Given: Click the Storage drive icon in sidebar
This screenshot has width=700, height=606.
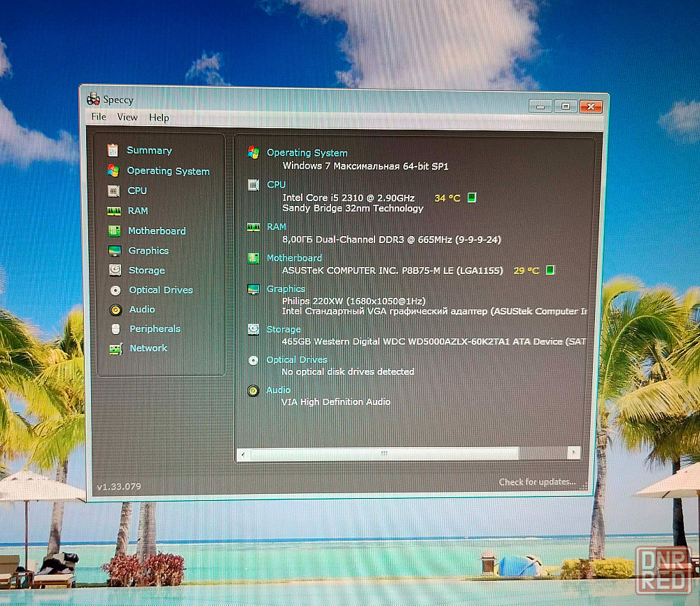Looking at the screenshot, I should pyautogui.click(x=115, y=270).
